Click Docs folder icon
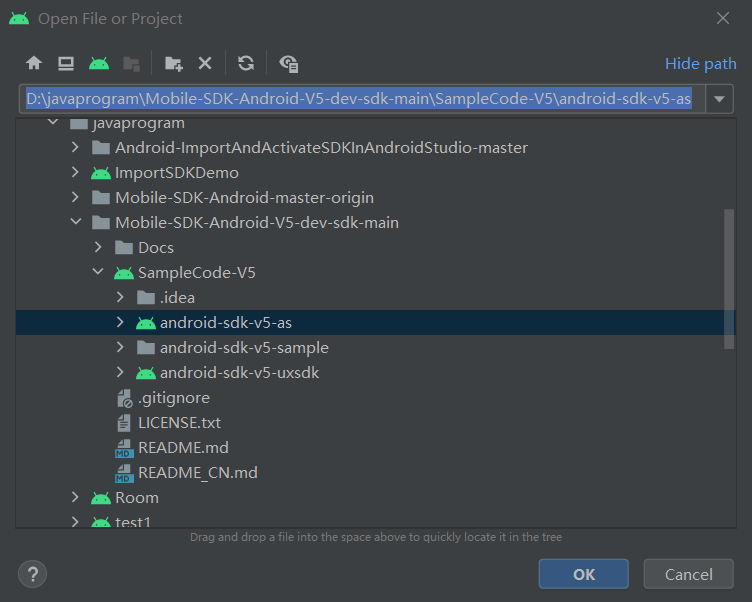The height and width of the screenshot is (602, 752). pyautogui.click(x=124, y=248)
